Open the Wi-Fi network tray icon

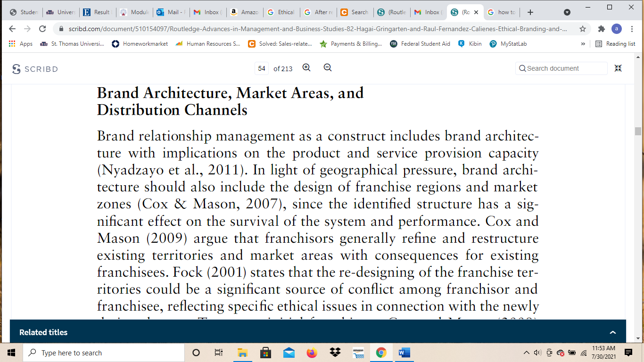pyautogui.click(x=583, y=353)
